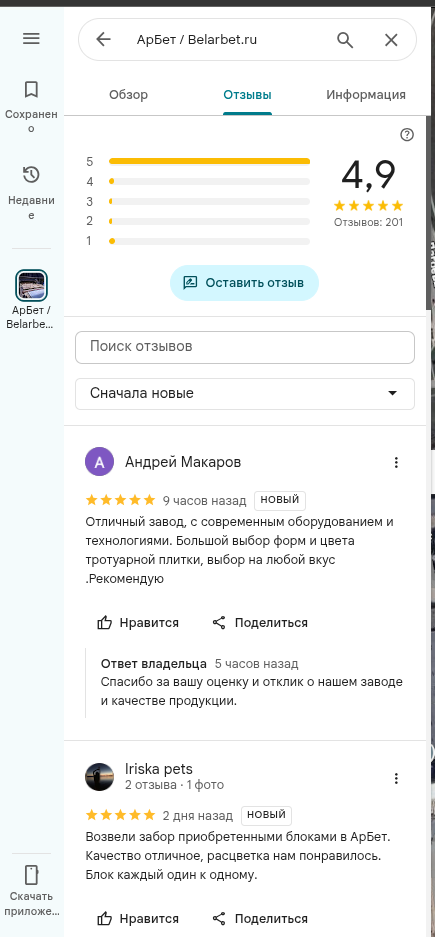This screenshot has height=937, width=435.
Task: Filter by the 4-star rating bar
Action: (x=209, y=181)
